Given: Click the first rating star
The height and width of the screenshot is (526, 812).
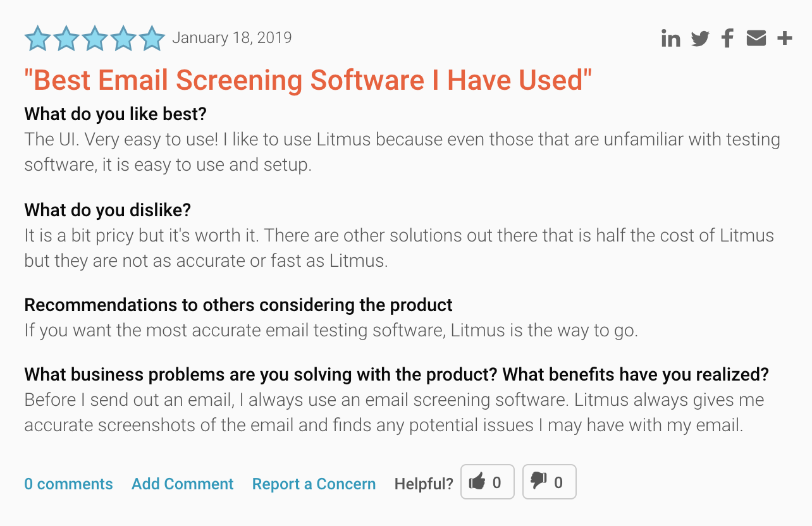Looking at the screenshot, I should pyautogui.click(x=38, y=39).
